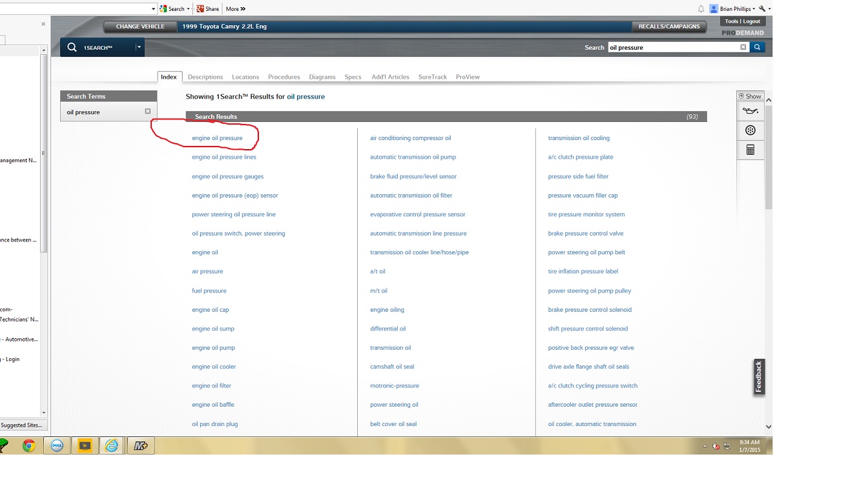868x488 pixels.
Task: Open the Brian Phillips account dropdown
Action: click(732, 9)
